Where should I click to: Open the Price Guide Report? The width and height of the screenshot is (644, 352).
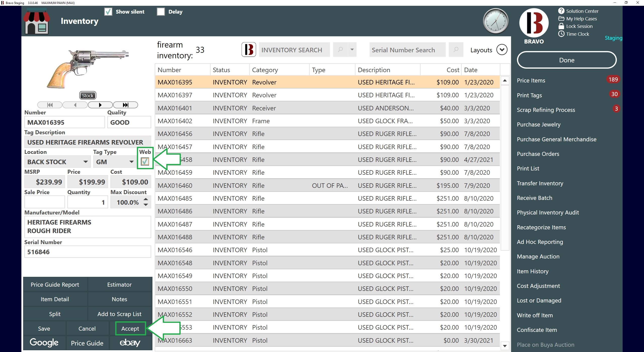click(x=55, y=284)
